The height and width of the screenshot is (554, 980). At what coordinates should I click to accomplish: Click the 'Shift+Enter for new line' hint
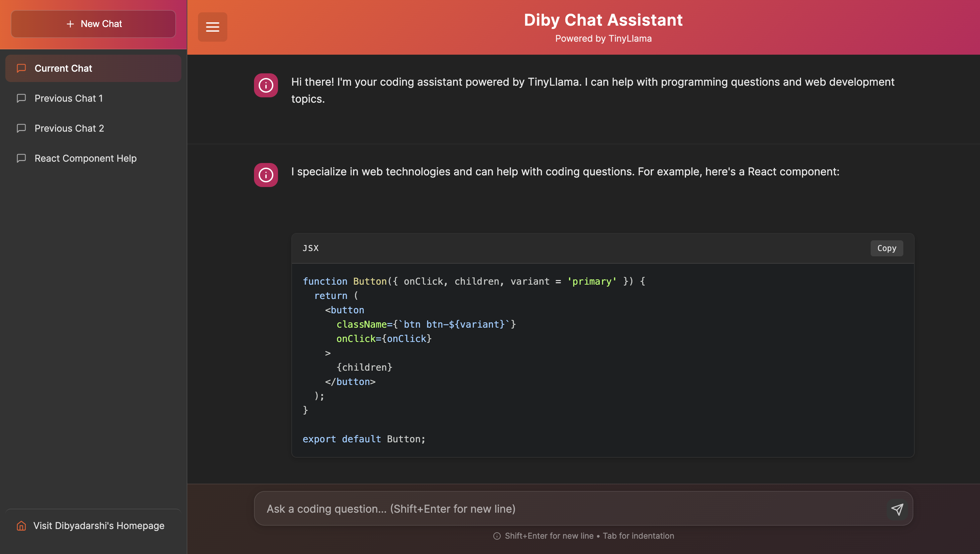pos(549,536)
